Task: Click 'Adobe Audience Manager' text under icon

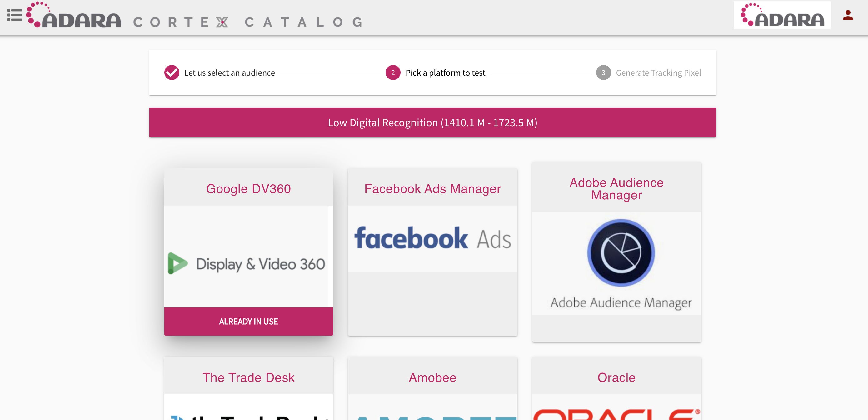Action: click(x=621, y=303)
